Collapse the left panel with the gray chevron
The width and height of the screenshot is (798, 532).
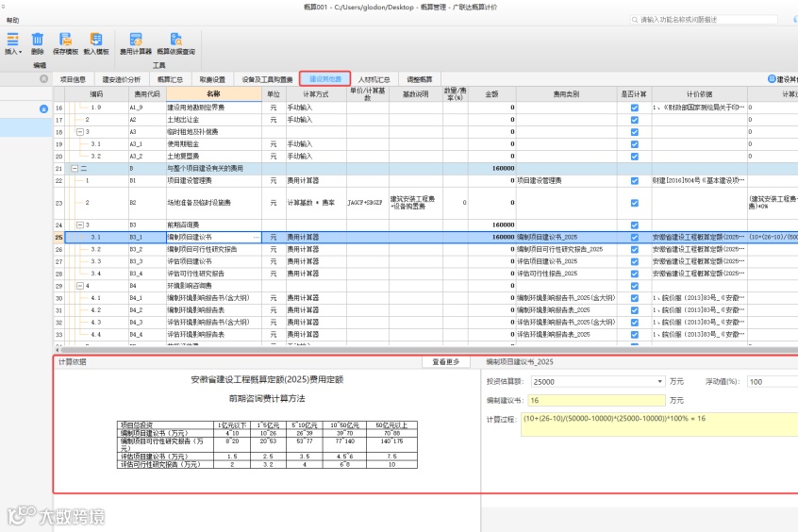pos(43,79)
